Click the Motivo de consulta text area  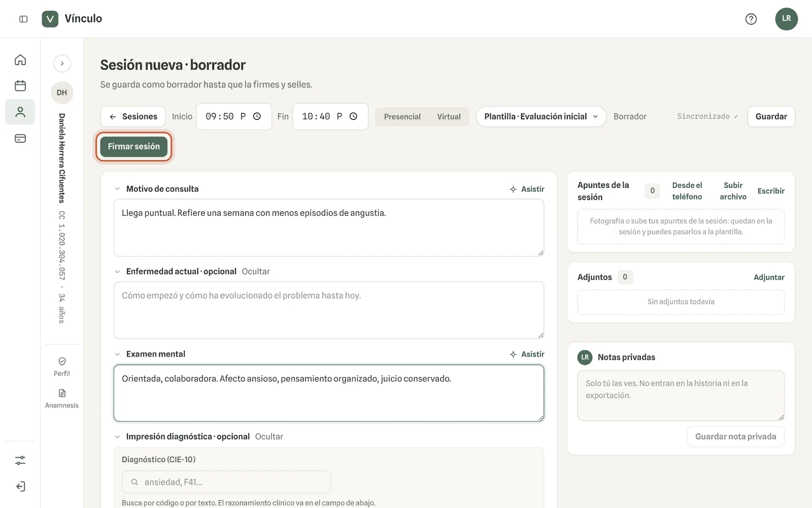[329, 228]
